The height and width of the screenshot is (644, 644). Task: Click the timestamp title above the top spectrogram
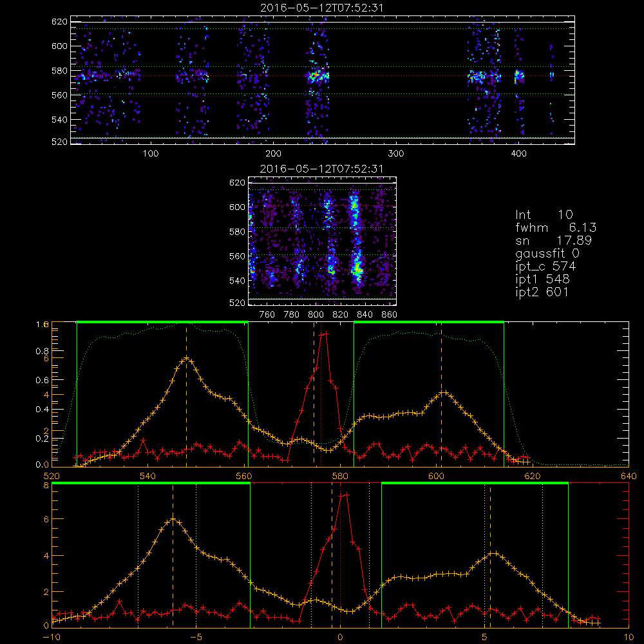point(321,8)
